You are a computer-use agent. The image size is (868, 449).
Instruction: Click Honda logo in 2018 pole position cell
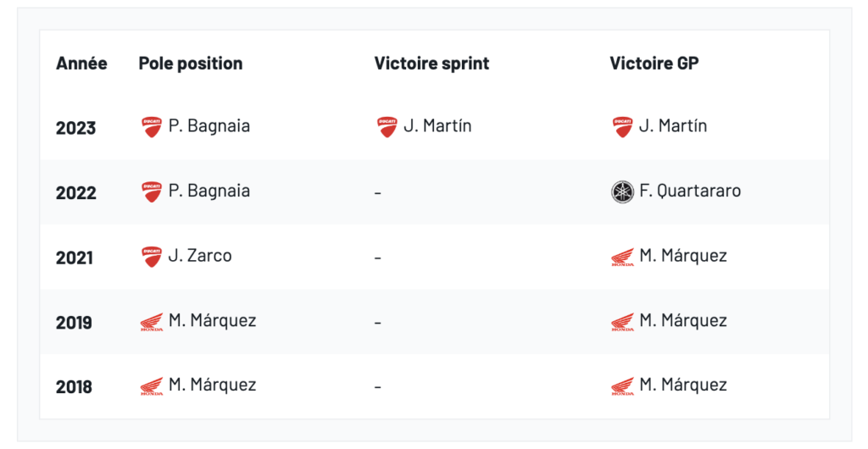[x=152, y=386]
